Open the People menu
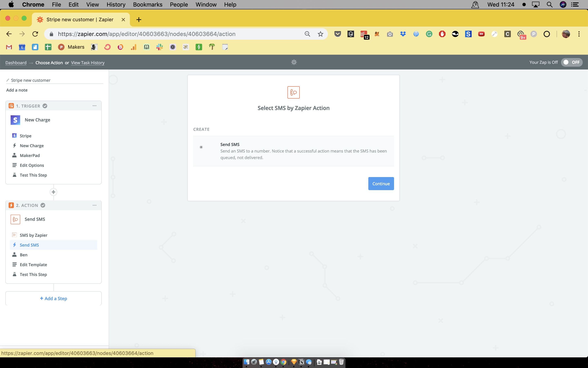 pyautogui.click(x=179, y=4)
